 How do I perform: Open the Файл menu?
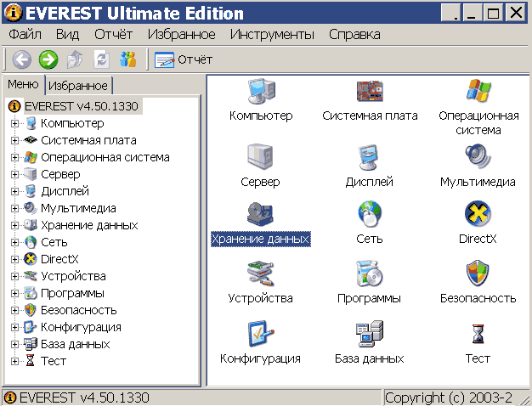click(x=25, y=35)
